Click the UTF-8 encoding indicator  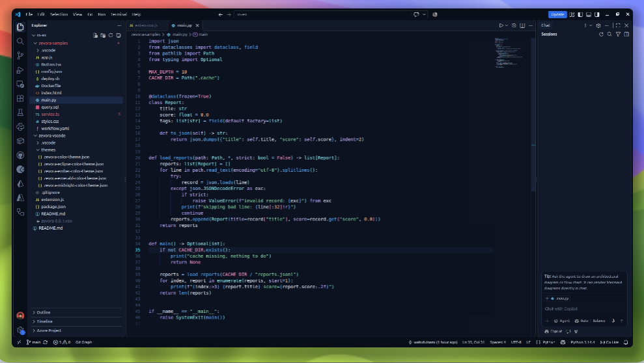(516, 342)
